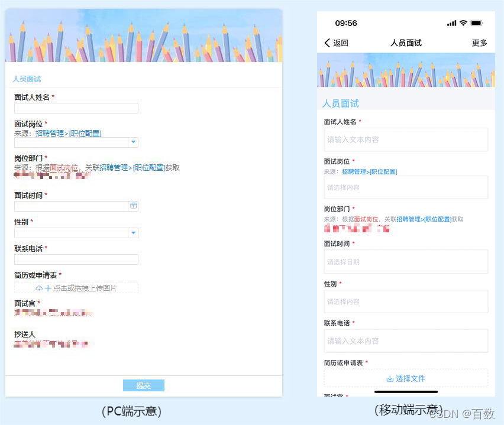Tap 更多 in mobile header

(479, 43)
